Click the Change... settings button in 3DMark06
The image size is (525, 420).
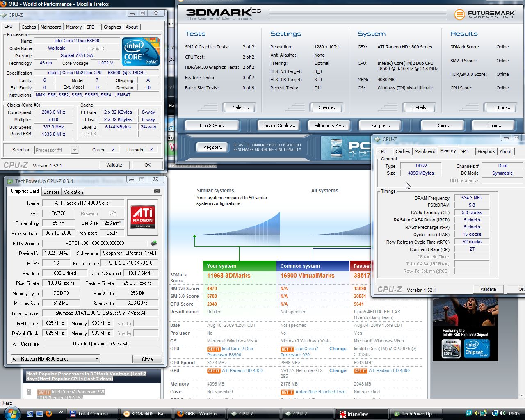[x=328, y=107]
